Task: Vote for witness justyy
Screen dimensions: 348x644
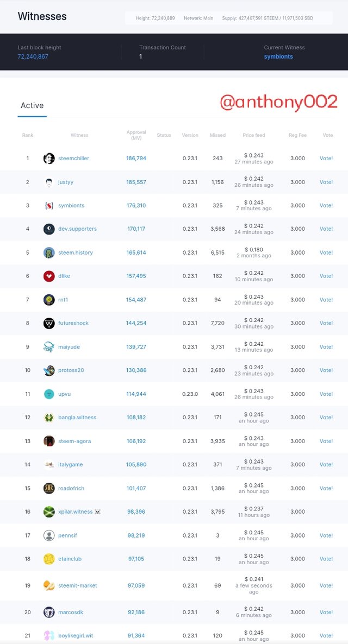Action: 326,182
